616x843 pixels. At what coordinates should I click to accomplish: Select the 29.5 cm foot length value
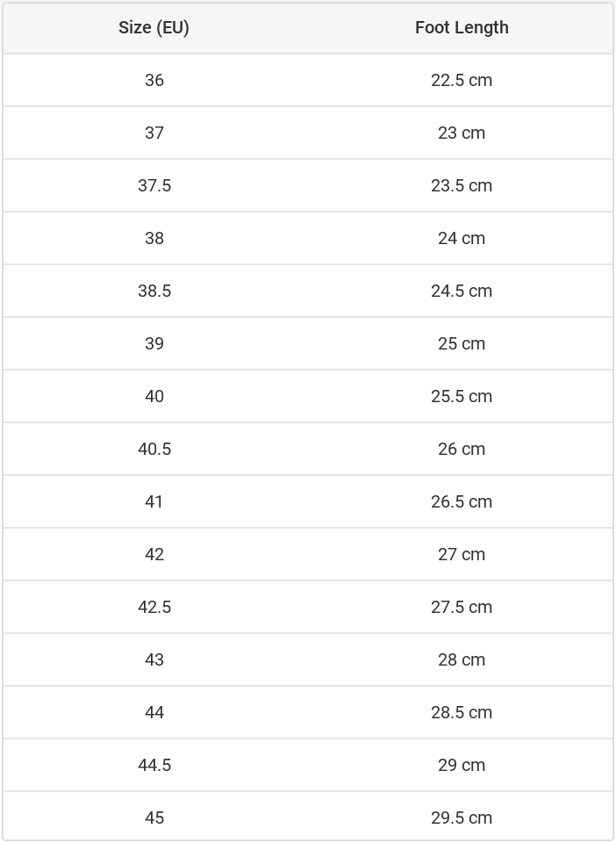point(462,818)
